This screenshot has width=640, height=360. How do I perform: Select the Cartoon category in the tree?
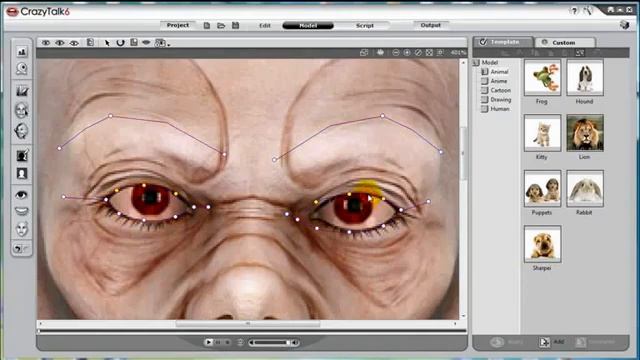coord(500,90)
